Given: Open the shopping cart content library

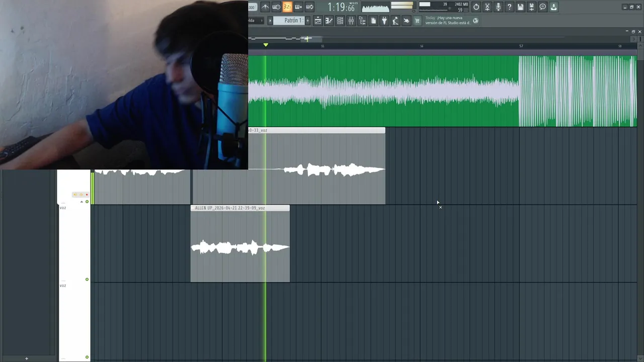Looking at the screenshot, I should click(417, 21).
